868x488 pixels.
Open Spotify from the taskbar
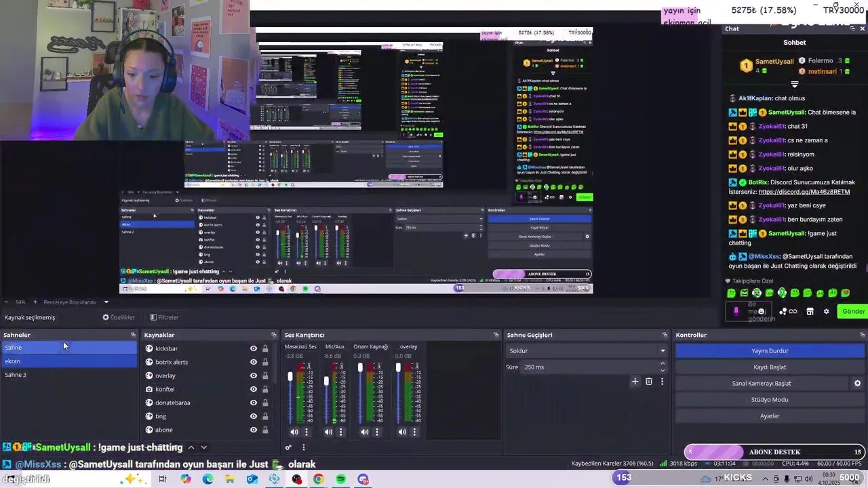(x=340, y=479)
